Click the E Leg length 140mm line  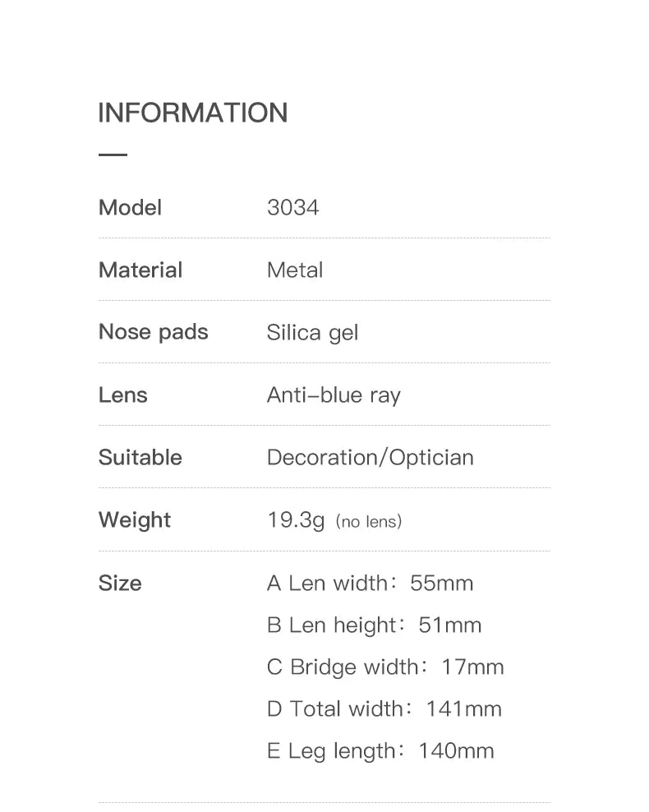pyautogui.click(x=380, y=751)
